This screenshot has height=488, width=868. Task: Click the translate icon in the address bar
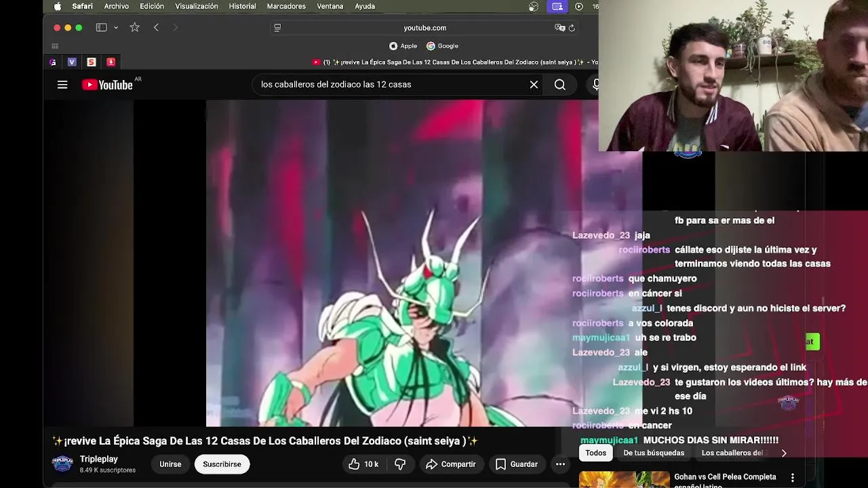pyautogui.click(x=559, y=28)
